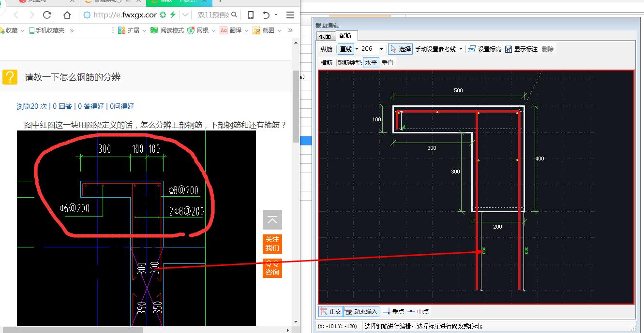Click the 关注我们 orange button
This screenshot has width=644, height=333.
coord(272,244)
